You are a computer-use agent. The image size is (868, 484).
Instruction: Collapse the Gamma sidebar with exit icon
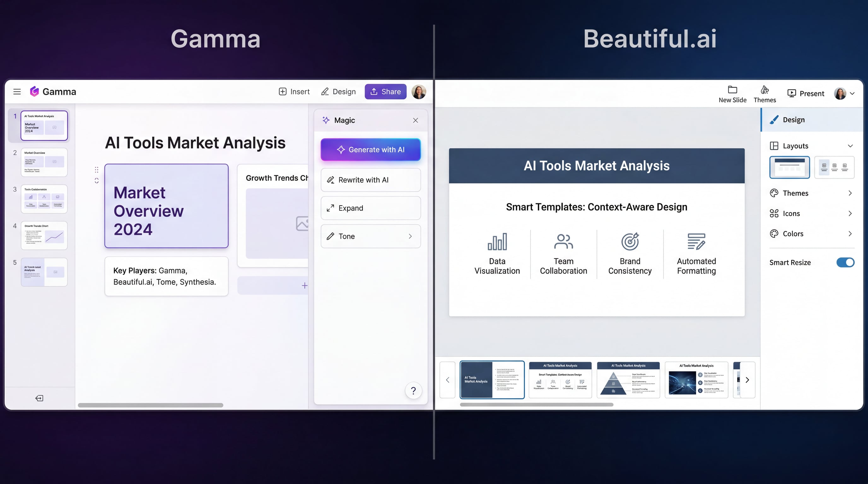[39, 398]
